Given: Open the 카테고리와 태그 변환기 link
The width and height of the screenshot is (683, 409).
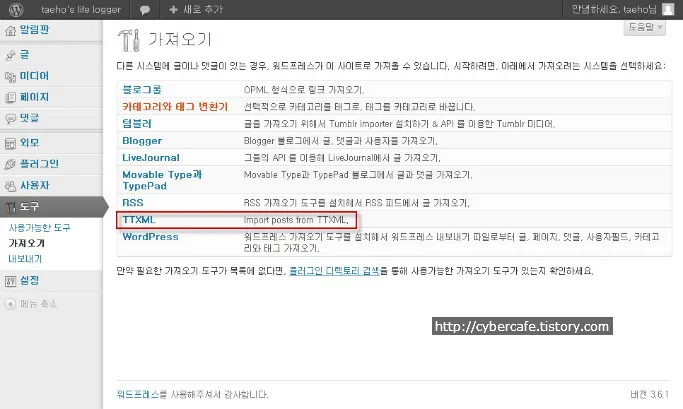Looking at the screenshot, I should (x=175, y=107).
